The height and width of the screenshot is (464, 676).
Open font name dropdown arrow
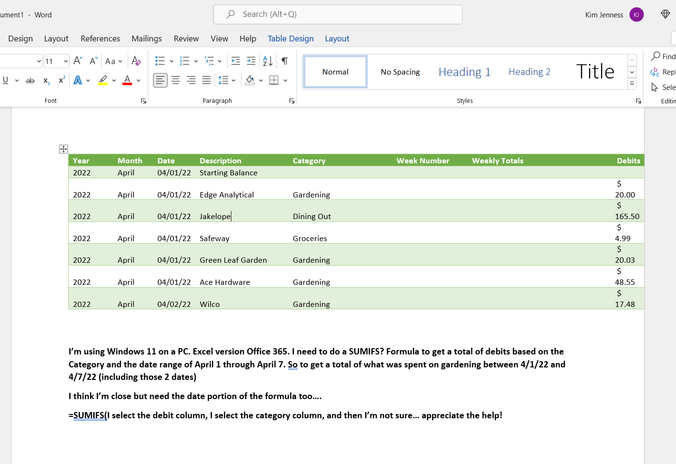click(39, 61)
